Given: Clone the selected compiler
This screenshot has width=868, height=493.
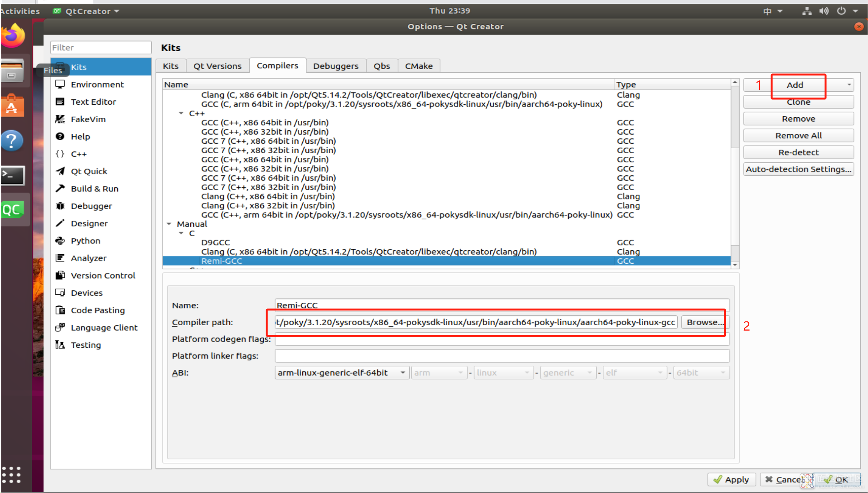Looking at the screenshot, I should click(799, 102).
